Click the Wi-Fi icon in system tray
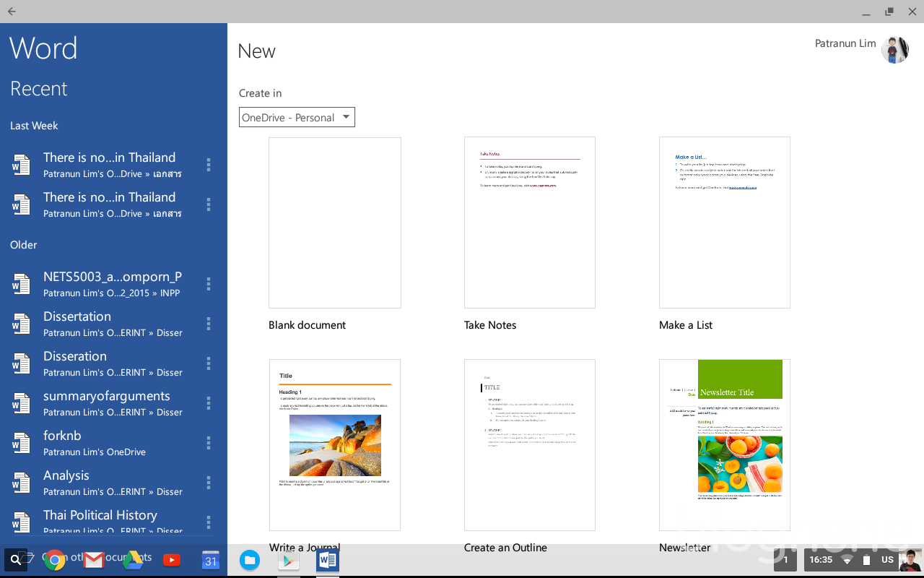This screenshot has height=578, width=924. coord(847,560)
